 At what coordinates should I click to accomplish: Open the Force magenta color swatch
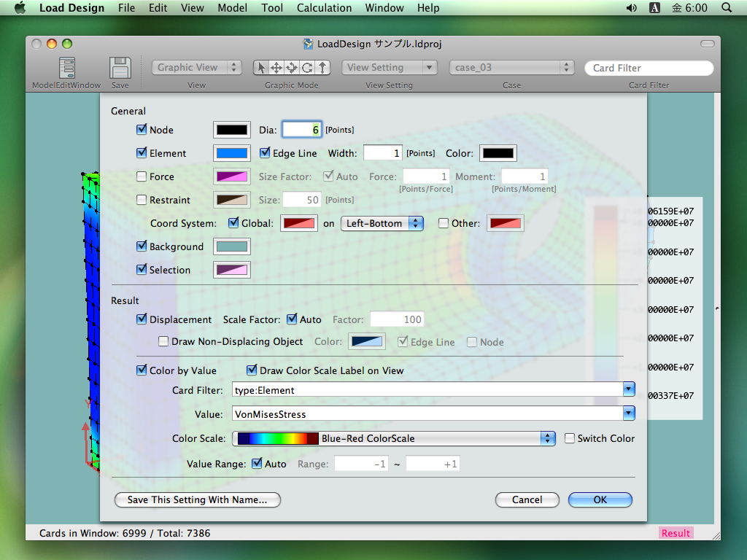coord(232,176)
